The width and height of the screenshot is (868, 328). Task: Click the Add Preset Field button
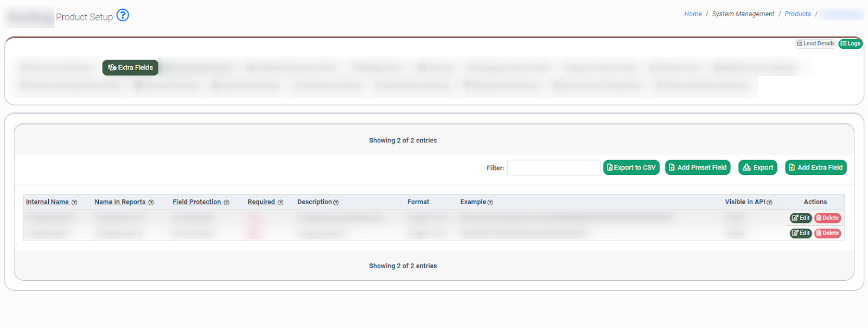[x=698, y=168]
